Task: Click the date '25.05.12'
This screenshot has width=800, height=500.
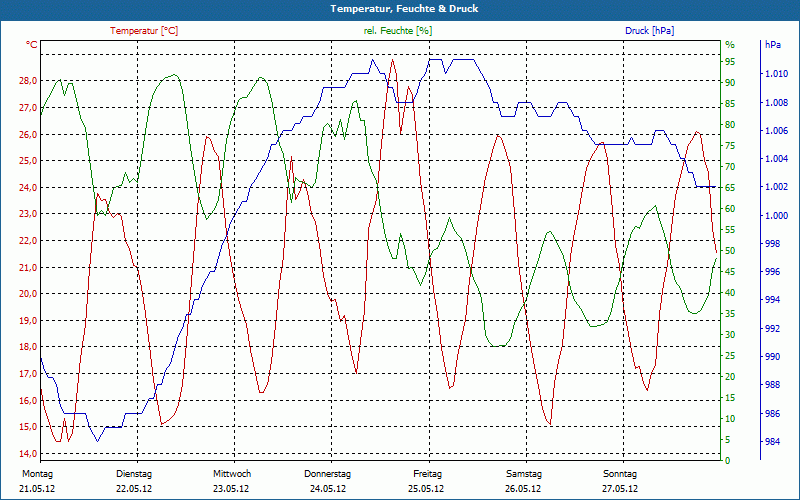Action: point(426,489)
